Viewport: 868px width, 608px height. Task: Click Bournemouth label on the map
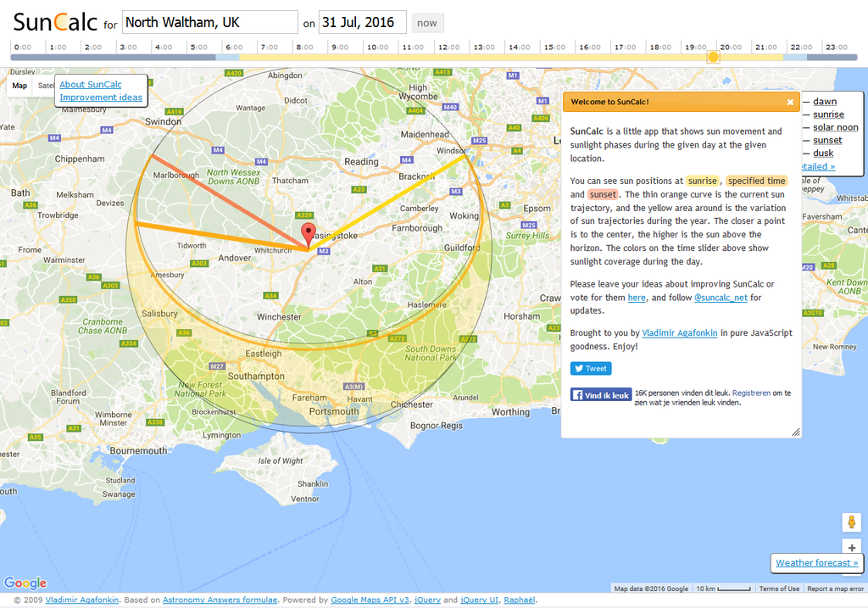pos(138,451)
